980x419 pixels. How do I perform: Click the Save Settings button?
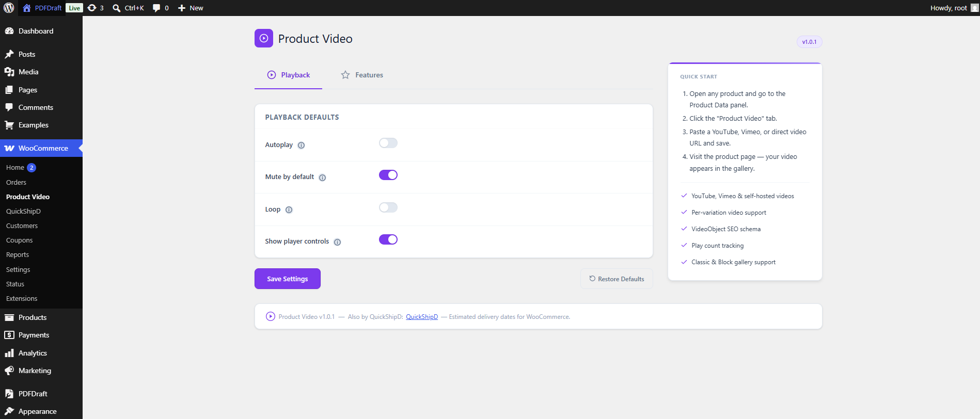tap(288, 279)
